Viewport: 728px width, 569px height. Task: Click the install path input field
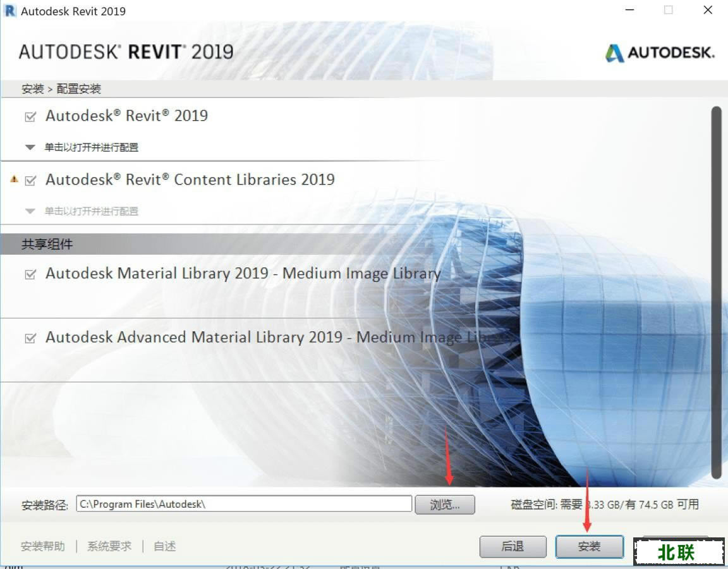244,504
